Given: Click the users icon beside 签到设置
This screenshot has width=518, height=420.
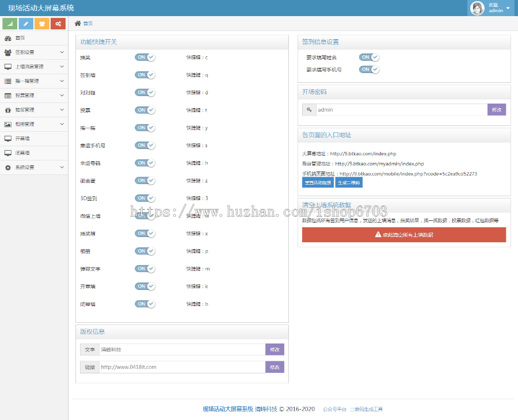Looking at the screenshot, I should (8, 52).
